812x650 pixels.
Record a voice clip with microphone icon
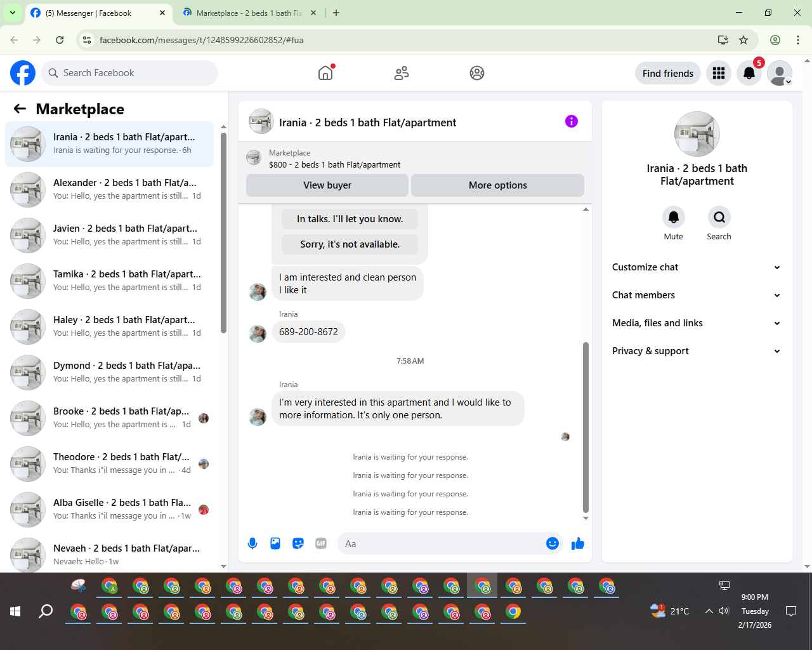252,543
